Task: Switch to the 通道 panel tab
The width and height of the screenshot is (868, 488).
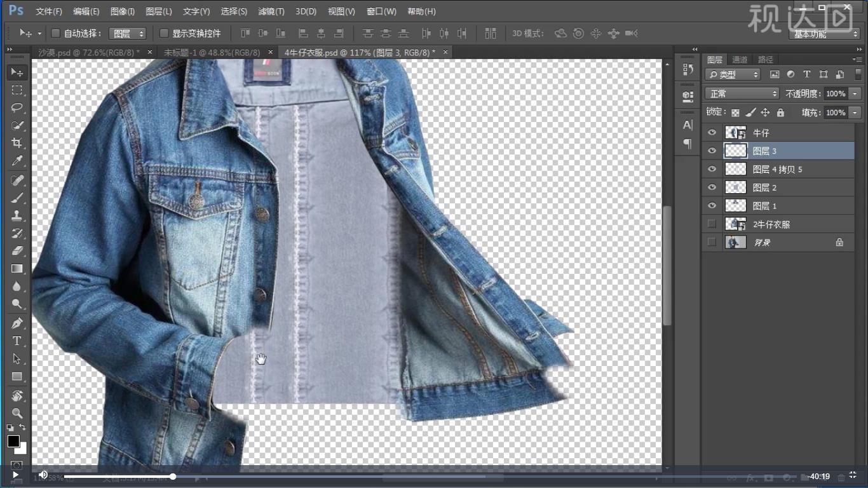Action: 740,60
